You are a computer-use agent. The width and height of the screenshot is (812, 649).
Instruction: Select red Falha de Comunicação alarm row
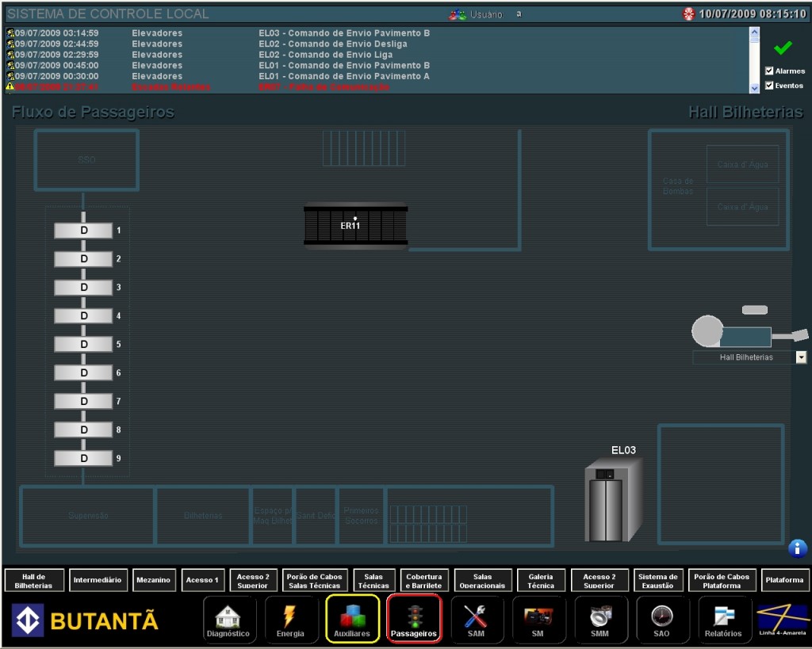[x=377, y=87]
